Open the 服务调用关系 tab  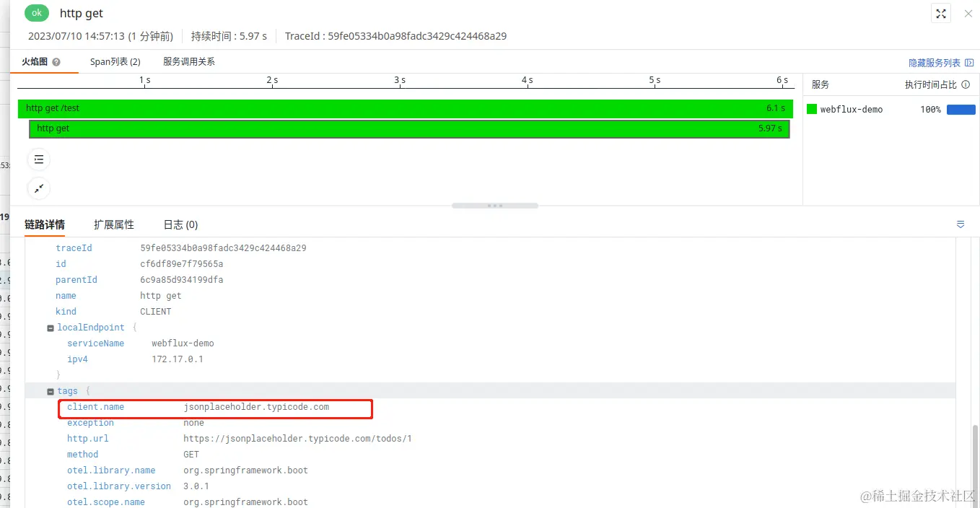tap(189, 61)
